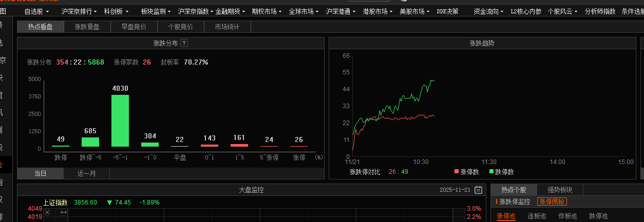Switch to the 热点看盘 tab
The width and height of the screenshot is (644, 222).
click(x=41, y=27)
